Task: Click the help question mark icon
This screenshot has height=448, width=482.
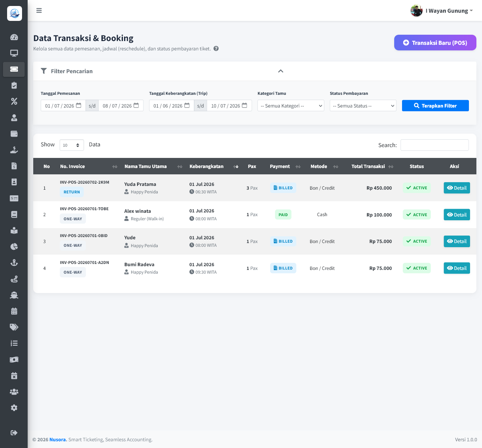Action: tap(216, 49)
